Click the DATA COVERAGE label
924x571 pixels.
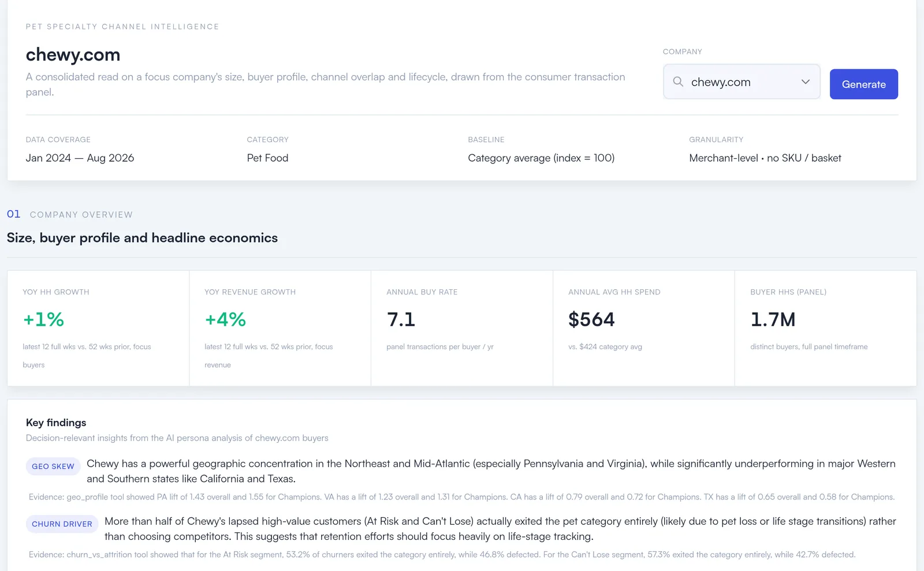[x=58, y=140]
